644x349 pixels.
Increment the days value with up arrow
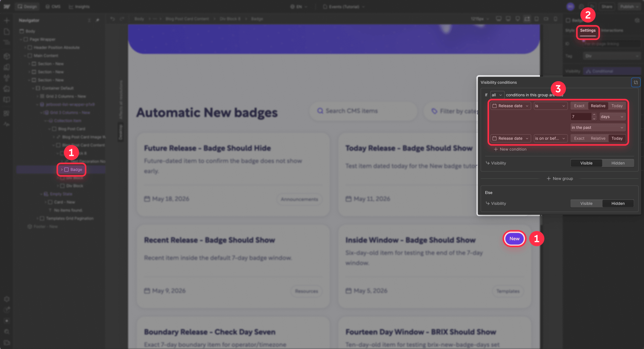[x=594, y=115]
